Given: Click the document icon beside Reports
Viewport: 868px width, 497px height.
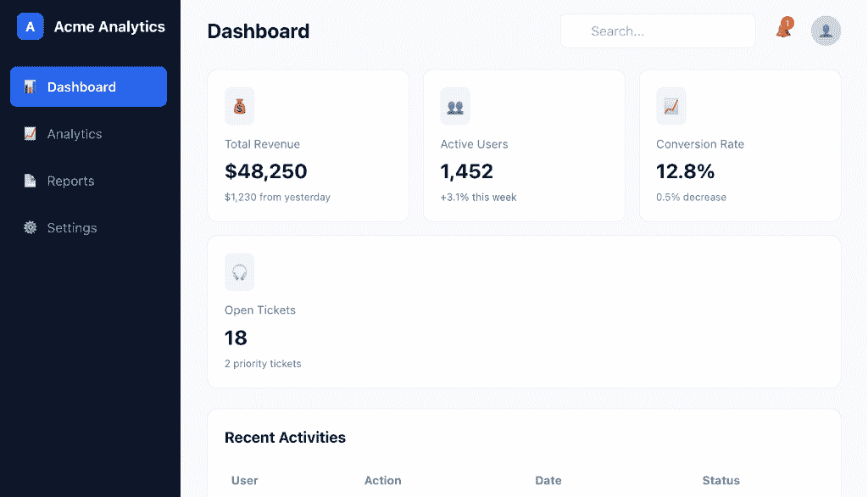Looking at the screenshot, I should pyautogui.click(x=30, y=181).
